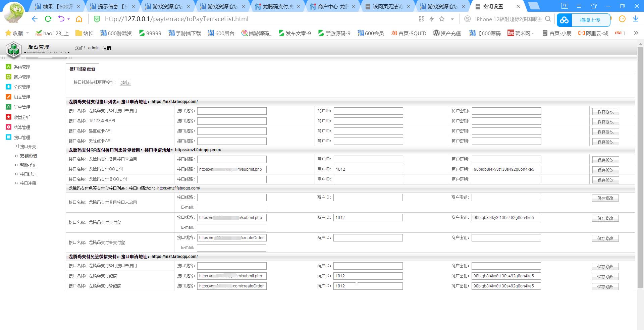Click the download arrow icon in toolbar

tap(635, 19)
